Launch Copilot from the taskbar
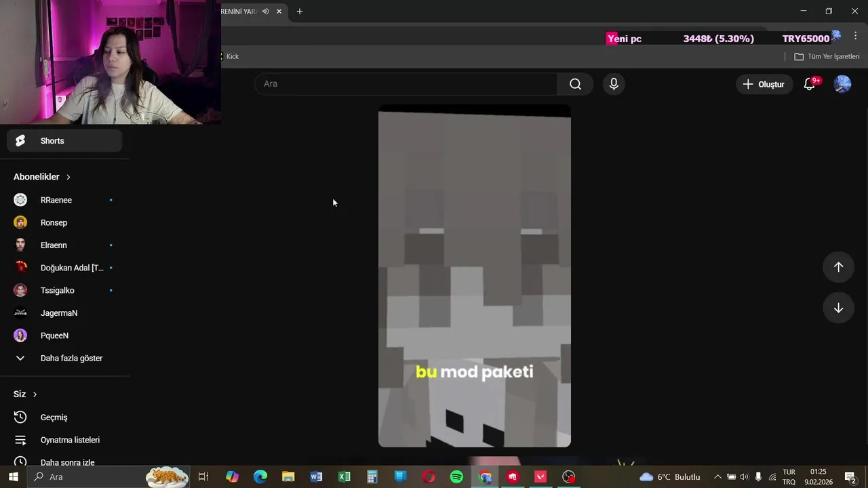 coord(232,477)
